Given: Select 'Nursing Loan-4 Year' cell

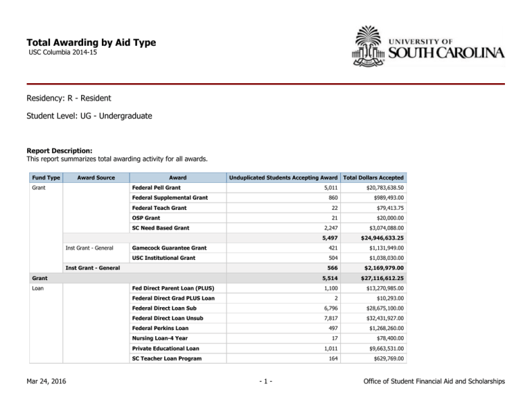Looking at the screenshot, I should [178, 338].
